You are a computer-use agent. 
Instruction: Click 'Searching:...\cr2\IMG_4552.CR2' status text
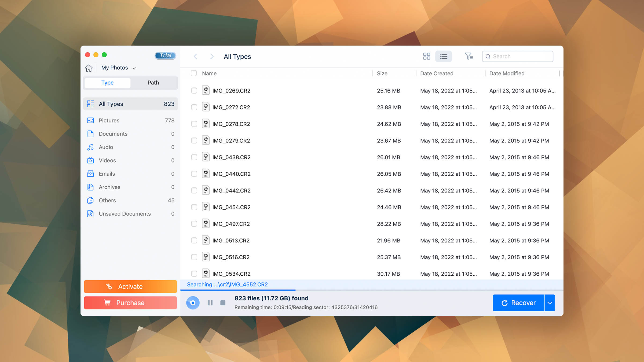[227, 285]
